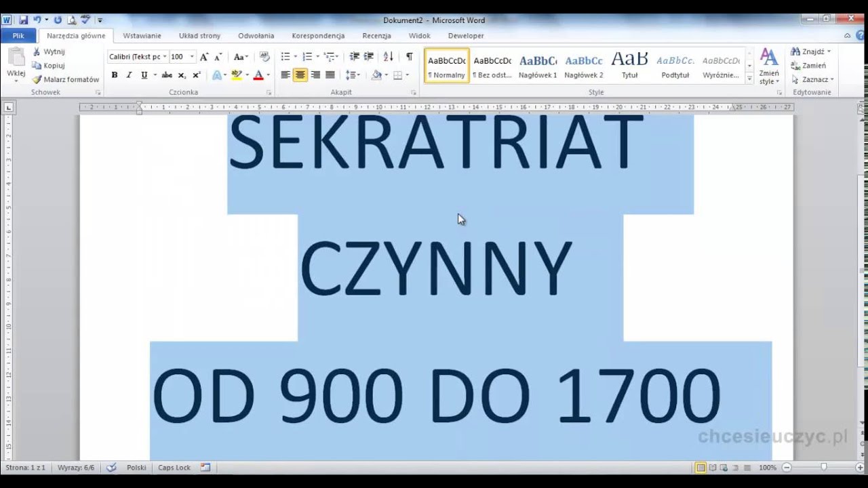The image size is (868, 488).
Task: Align text right
Action: pos(315,75)
